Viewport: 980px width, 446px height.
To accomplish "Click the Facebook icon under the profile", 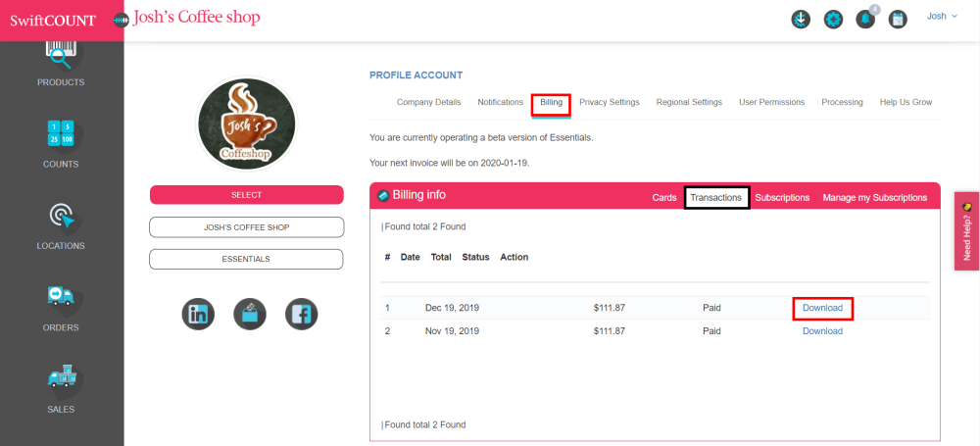I will click(x=301, y=314).
